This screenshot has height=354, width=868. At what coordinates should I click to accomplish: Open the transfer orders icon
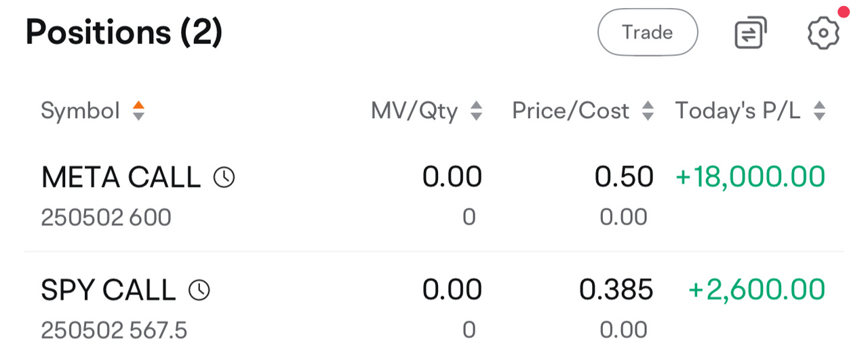751,33
